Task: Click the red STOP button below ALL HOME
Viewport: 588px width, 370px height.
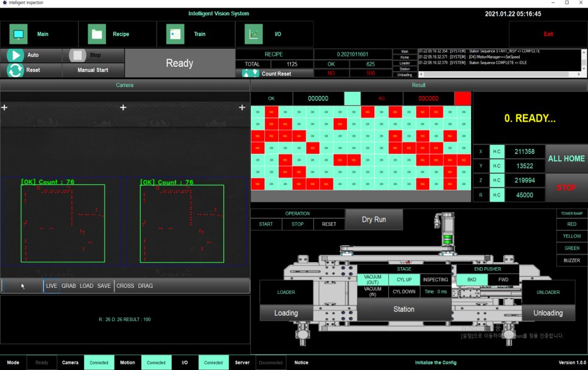Action: pyautogui.click(x=566, y=187)
